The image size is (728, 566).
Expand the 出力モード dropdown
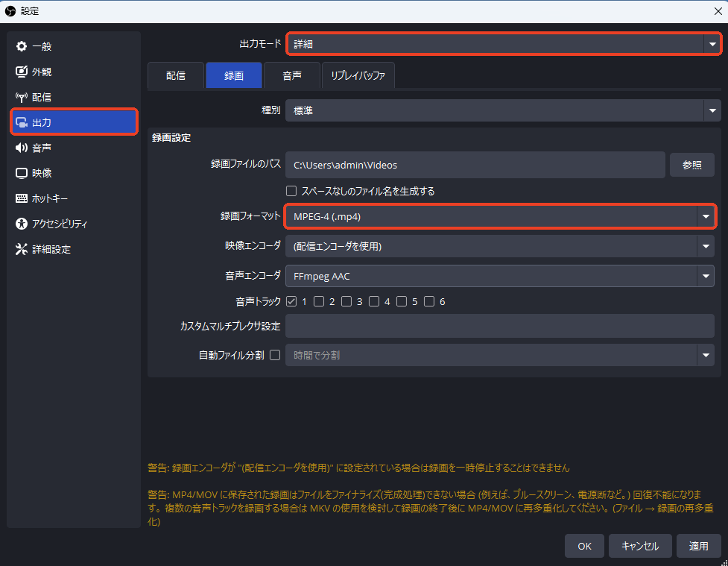pyautogui.click(x=504, y=44)
